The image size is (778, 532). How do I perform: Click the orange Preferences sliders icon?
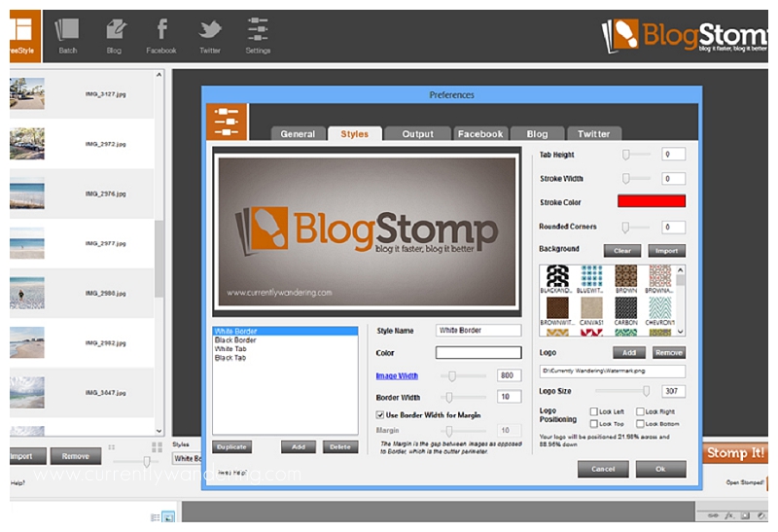coord(227,122)
